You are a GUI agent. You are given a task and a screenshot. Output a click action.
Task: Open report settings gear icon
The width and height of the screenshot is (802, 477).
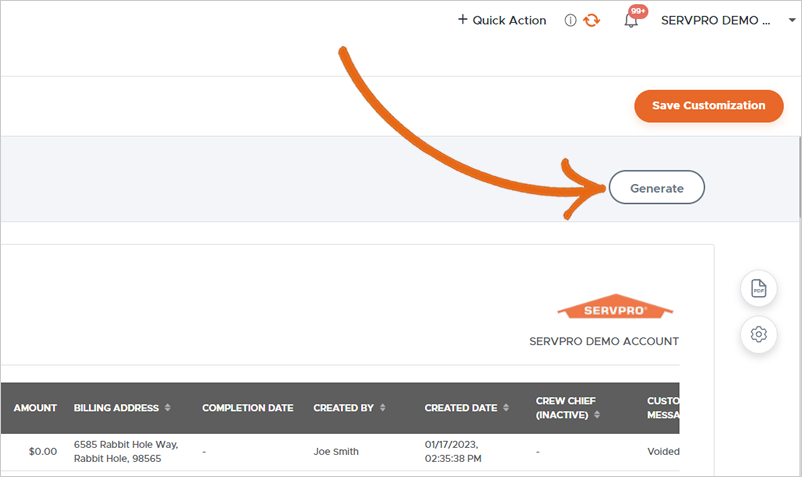click(x=758, y=334)
